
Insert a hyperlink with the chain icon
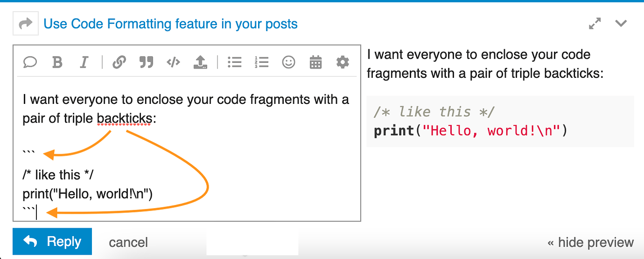tap(119, 62)
